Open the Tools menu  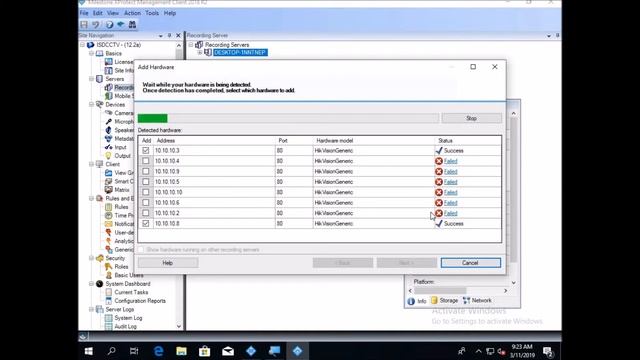(152, 13)
